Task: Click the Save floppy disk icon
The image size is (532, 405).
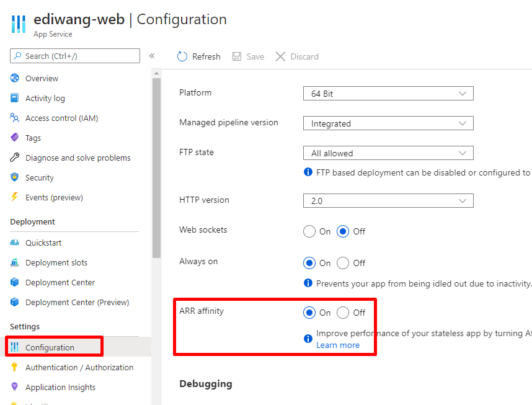Action: (236, 56)
